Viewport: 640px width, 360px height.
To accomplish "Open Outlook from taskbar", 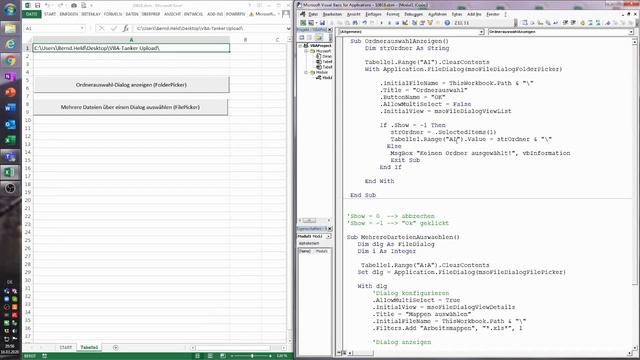I will tap(10, 124).
